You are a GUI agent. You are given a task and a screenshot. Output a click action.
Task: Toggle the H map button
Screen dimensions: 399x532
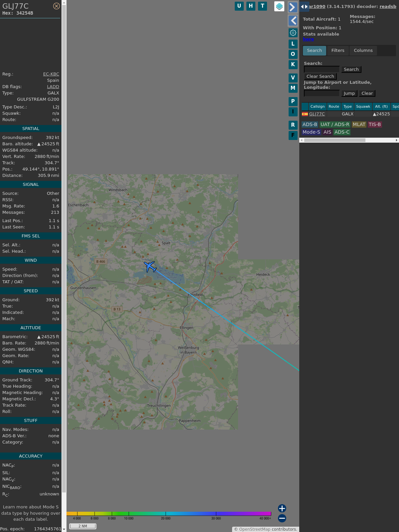[251, 6]
